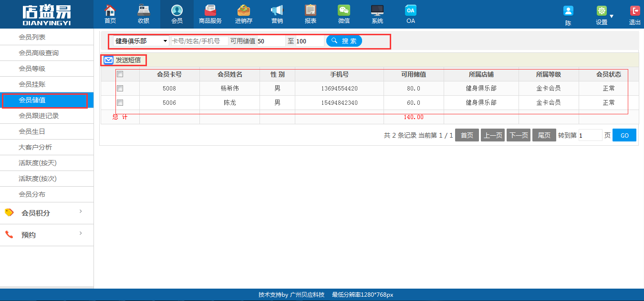Click the minimum 可用储值 field showing 50
The width and height of the screenshot is (644, 301).
click(271, 41)
